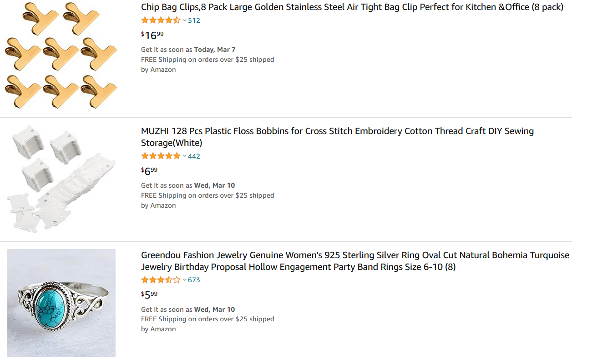The image size is (607, 364).
Task: Expand rating breakdown arrow for Chip Bag Clips
Action: [184, 20]
